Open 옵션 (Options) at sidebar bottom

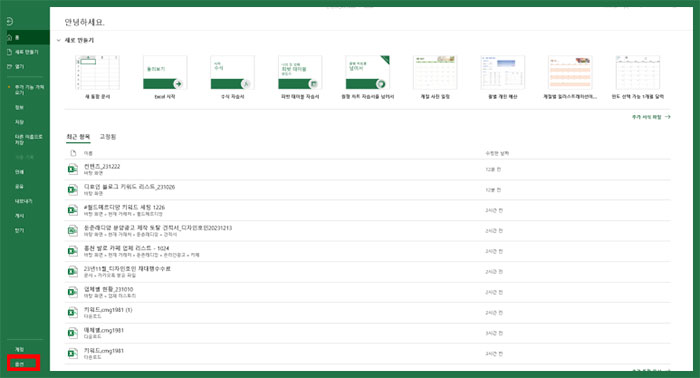pyautogui.click(x=19, y=364)
